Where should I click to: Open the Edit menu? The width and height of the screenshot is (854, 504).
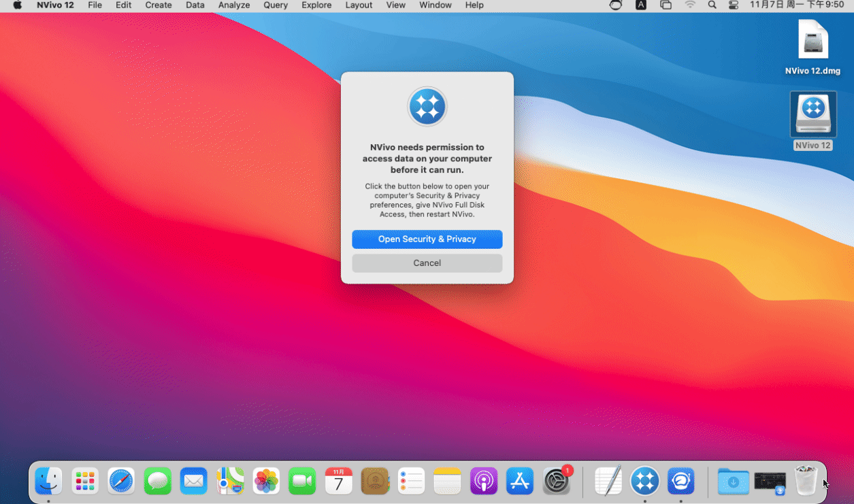(x=124, y=5)
